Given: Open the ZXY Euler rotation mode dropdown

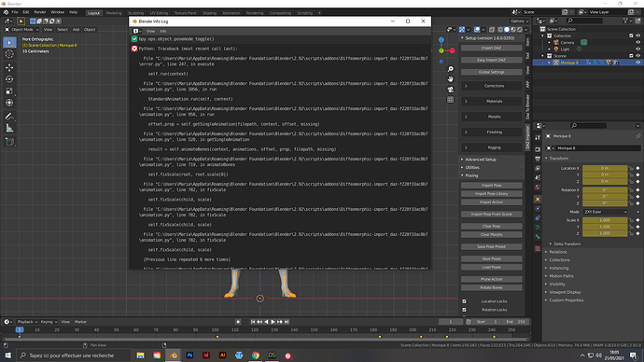Looking at the screenshot, I should coord(605,212).
